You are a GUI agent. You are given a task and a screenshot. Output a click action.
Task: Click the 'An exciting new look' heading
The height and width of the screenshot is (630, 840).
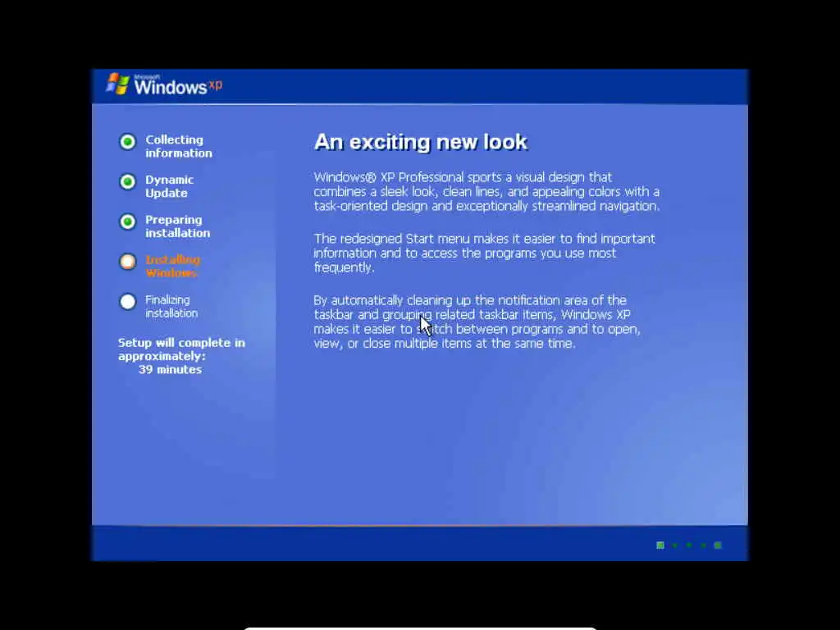(x=421, y=142)
